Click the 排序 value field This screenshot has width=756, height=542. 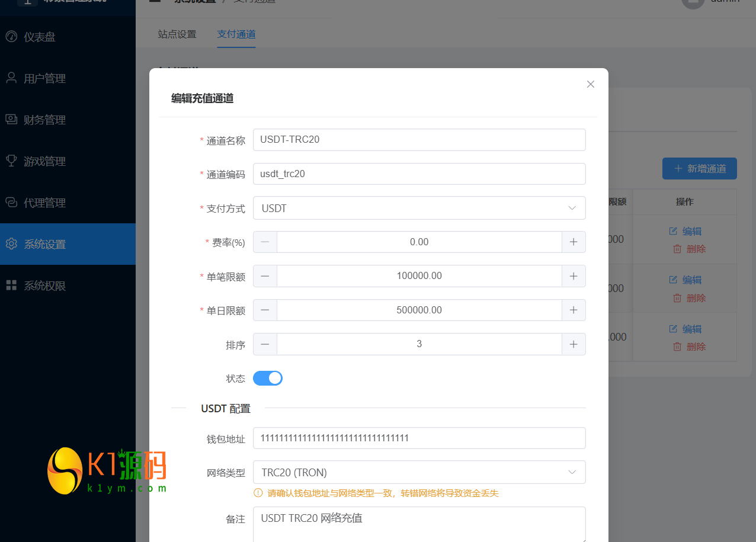(419, 344)
